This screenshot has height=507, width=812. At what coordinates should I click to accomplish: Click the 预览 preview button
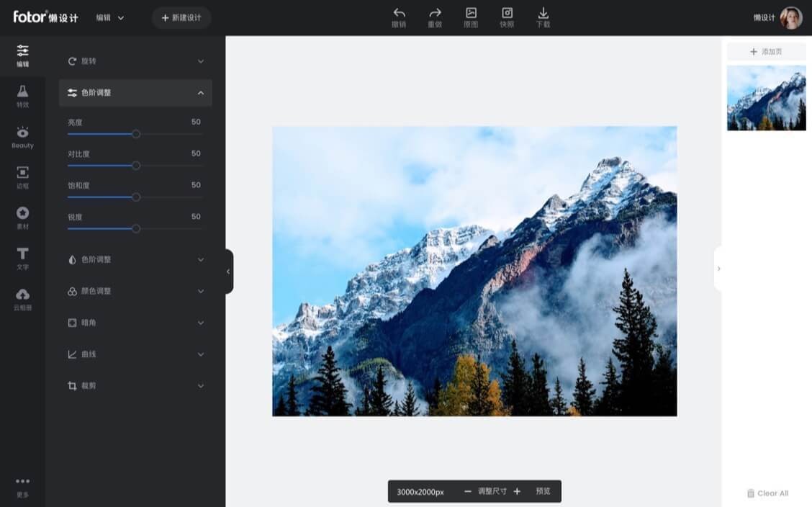point(542,491)
